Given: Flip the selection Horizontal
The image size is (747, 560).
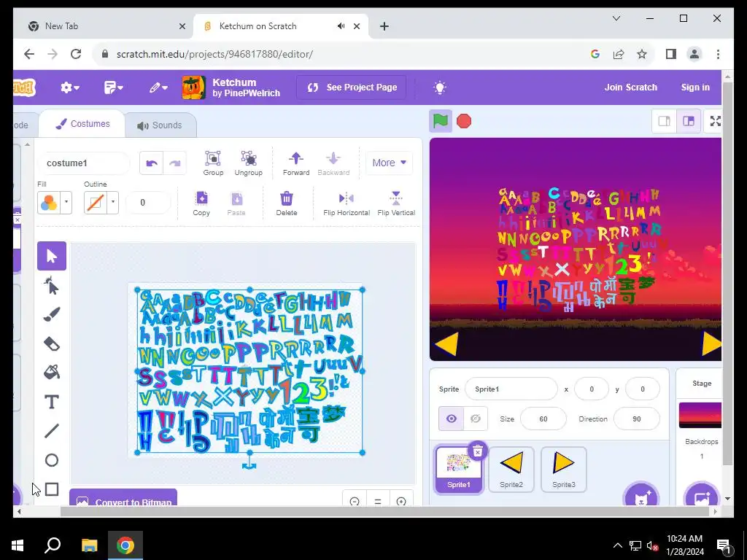Looking at the screenshot, I should coord(347,203).
